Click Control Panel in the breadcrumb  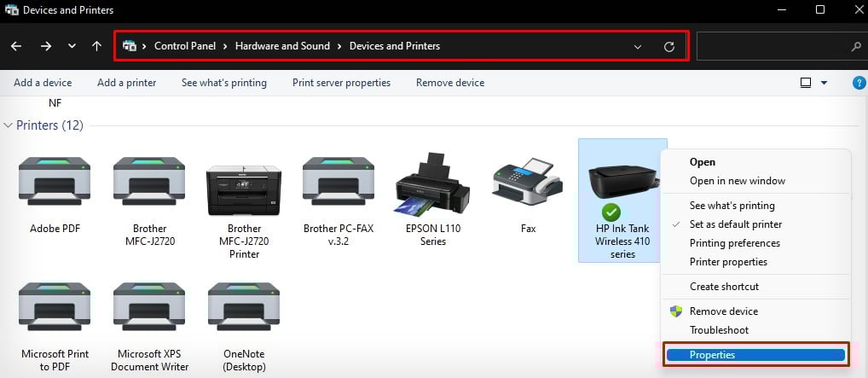pos(185,46)
